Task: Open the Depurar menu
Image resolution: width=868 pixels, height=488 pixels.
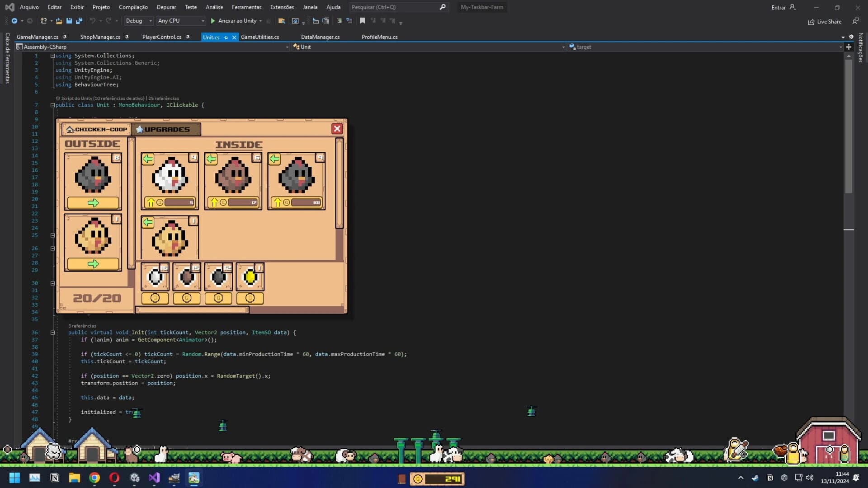Action: pos(166,7)
